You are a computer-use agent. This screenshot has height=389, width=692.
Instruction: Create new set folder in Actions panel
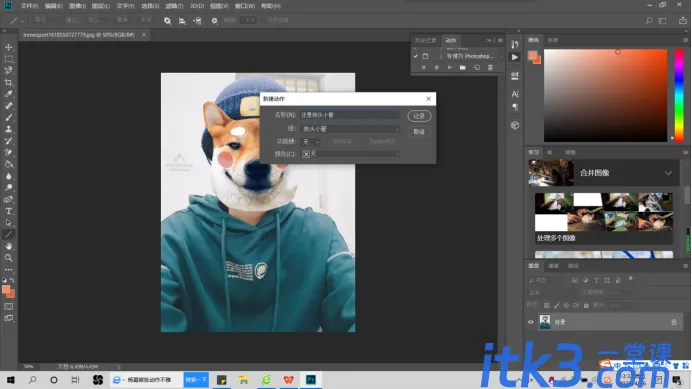click(x=463, y=68)
